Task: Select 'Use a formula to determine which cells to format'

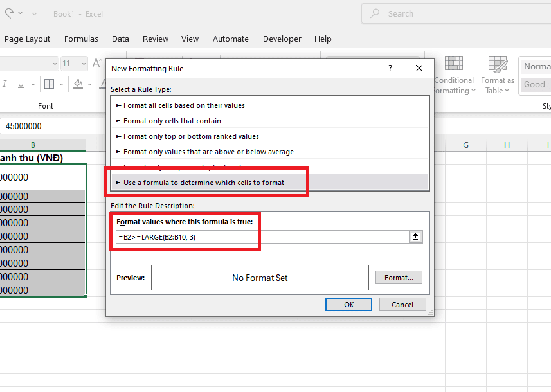Action: point(270,183)
